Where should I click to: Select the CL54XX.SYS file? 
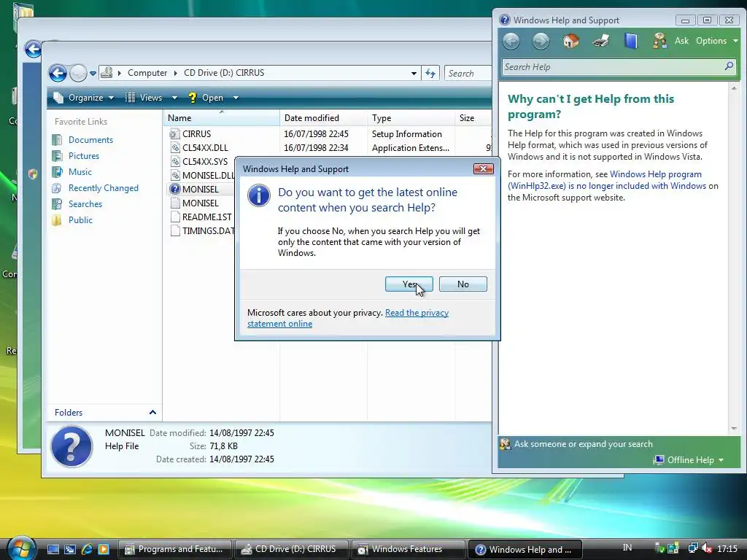pos(205,162)
